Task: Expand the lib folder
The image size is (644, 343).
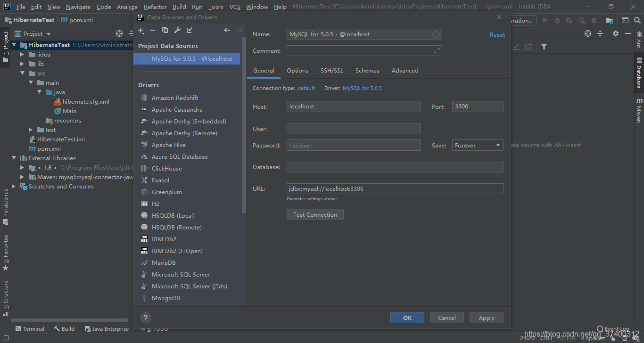Action: pyautogui.click(x=22, y=64)
